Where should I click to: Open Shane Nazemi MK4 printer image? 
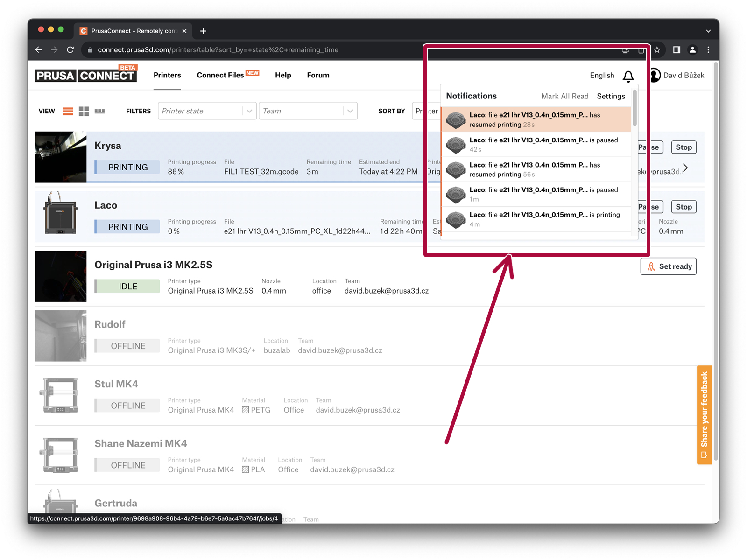click(x=60, y=455)
